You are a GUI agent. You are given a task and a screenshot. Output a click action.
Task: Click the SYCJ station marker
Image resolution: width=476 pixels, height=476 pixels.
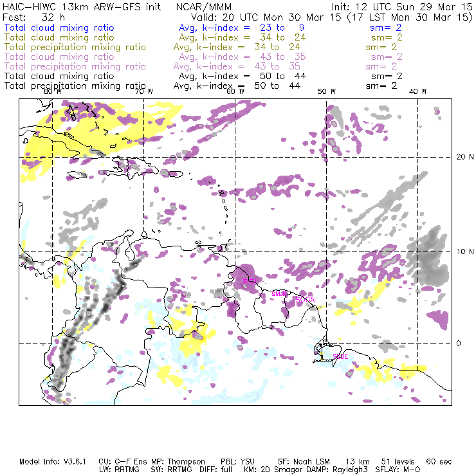[250, 281]
